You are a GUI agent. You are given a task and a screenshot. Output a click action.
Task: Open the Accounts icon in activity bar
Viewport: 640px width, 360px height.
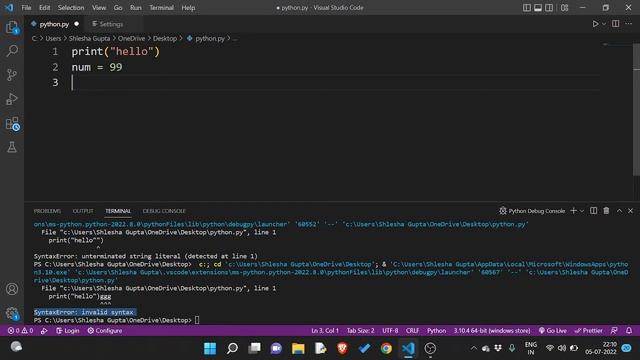[x=12, y=289]
